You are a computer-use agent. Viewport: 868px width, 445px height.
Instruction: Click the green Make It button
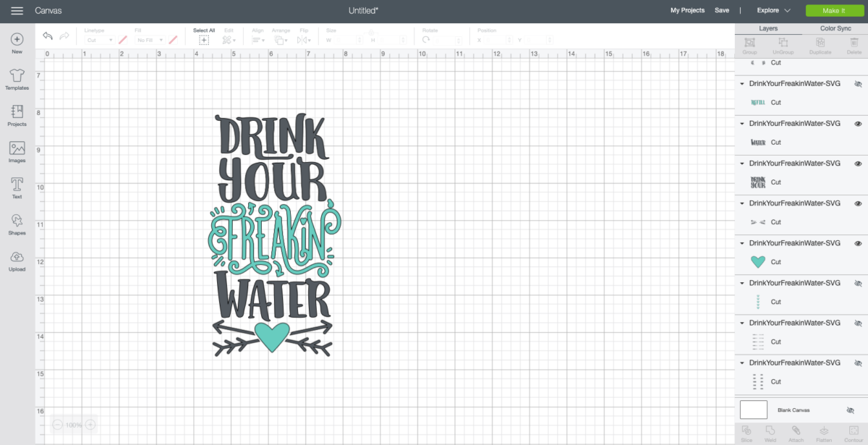coord(833,11)
